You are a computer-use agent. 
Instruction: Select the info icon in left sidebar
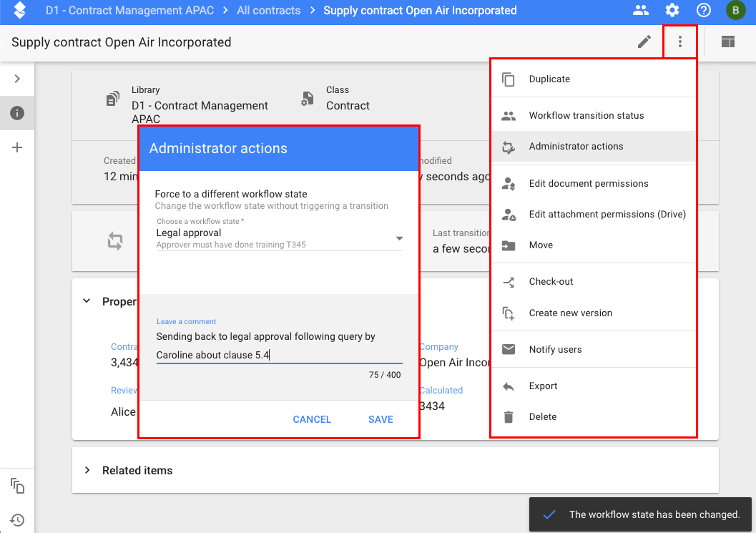[17, 113]
